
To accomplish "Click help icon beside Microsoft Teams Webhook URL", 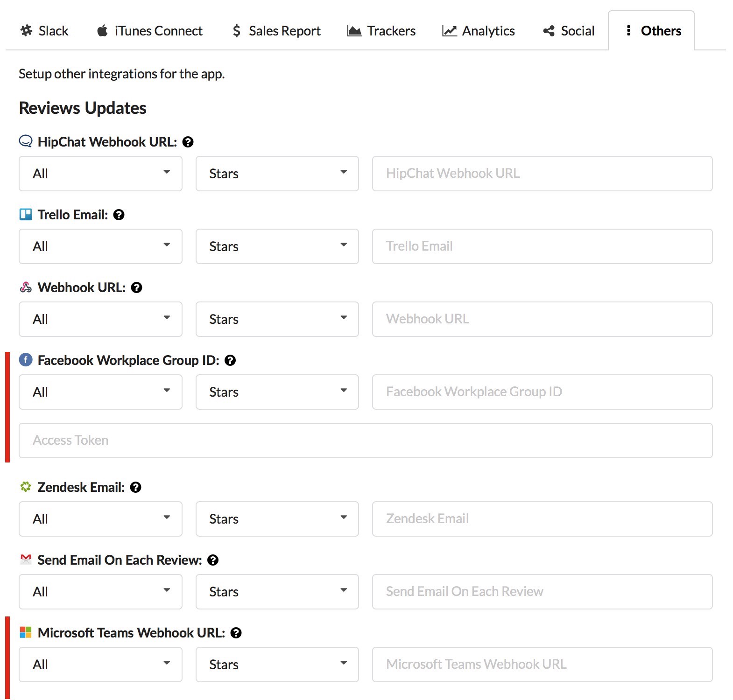I will [236, 633].
